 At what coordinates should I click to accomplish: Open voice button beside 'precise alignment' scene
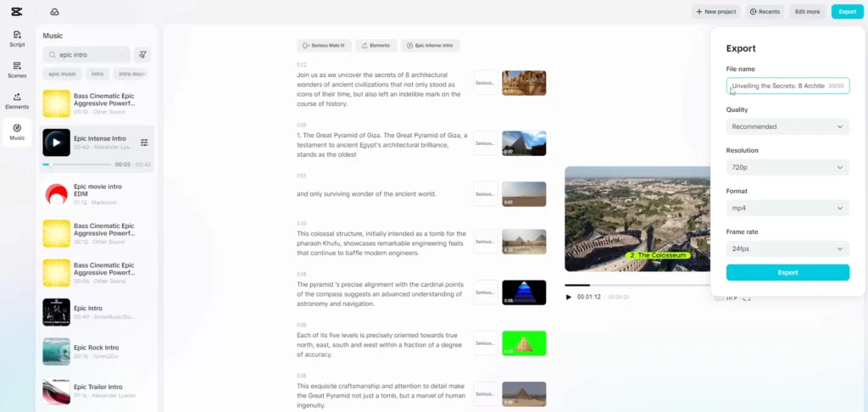click(x=486, y=292)
